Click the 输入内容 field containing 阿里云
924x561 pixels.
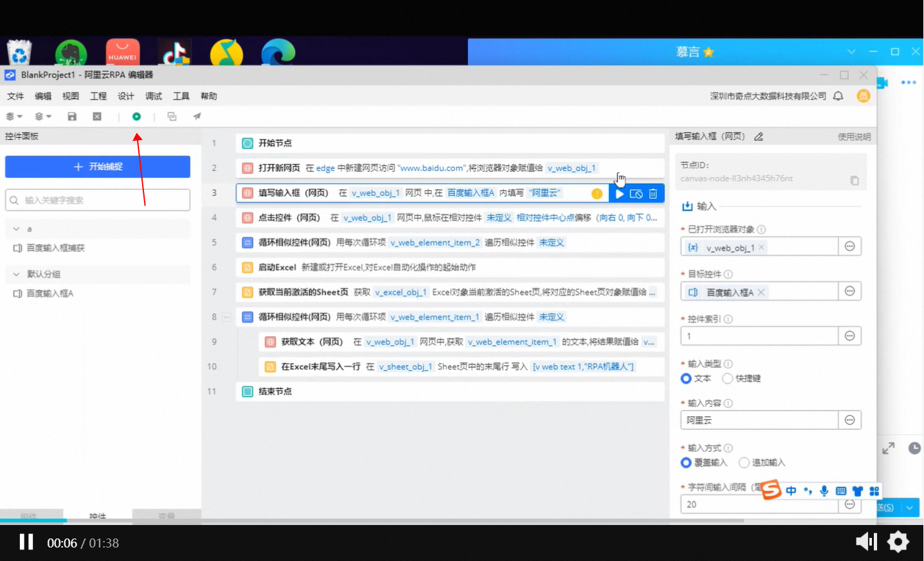point(759,420)
